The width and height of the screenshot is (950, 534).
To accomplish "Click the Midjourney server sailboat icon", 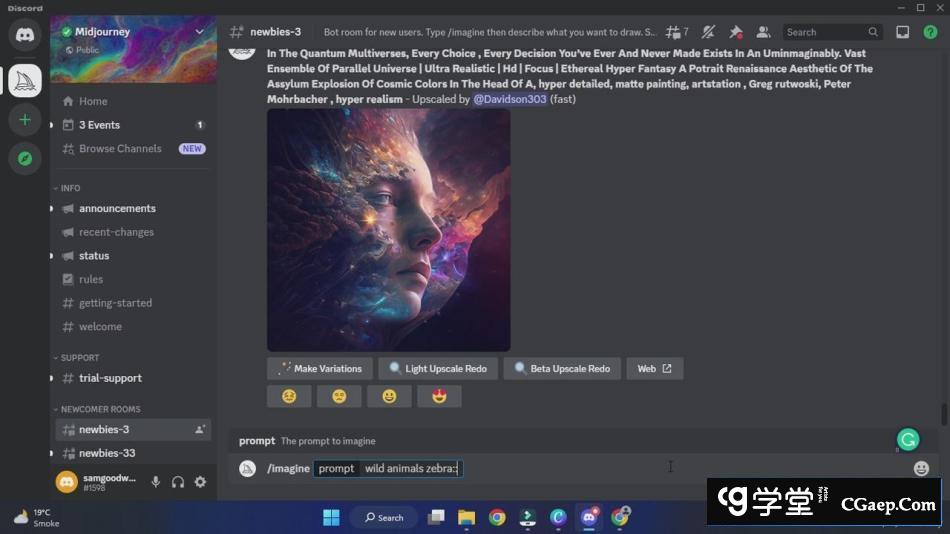I will pos(25,80).
